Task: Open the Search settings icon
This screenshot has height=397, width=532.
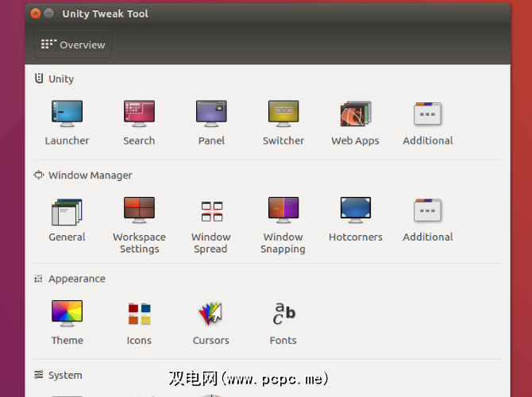Action: coord(139,114)
